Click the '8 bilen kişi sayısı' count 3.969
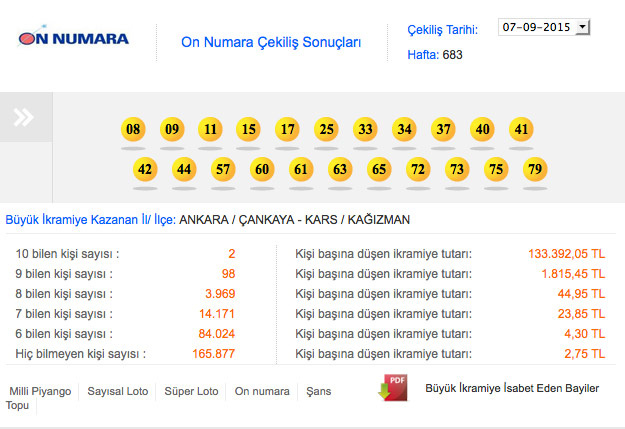Image resolution: width=625 pixels, height=429 pixels. [x=220, y=293]
